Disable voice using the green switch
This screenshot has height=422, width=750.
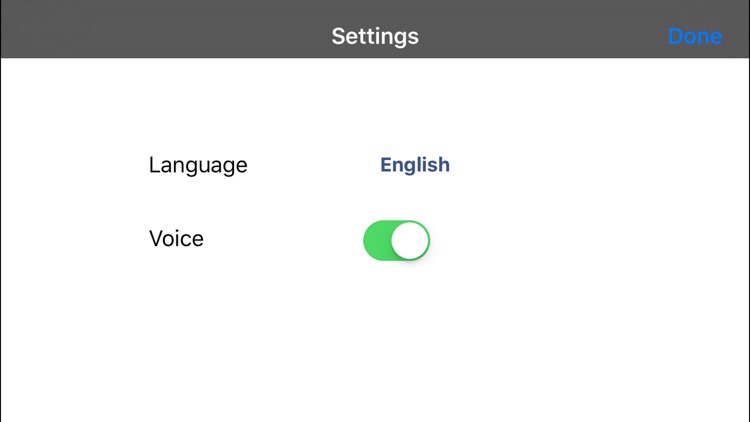pyautogui.click(x=397, y=240)
